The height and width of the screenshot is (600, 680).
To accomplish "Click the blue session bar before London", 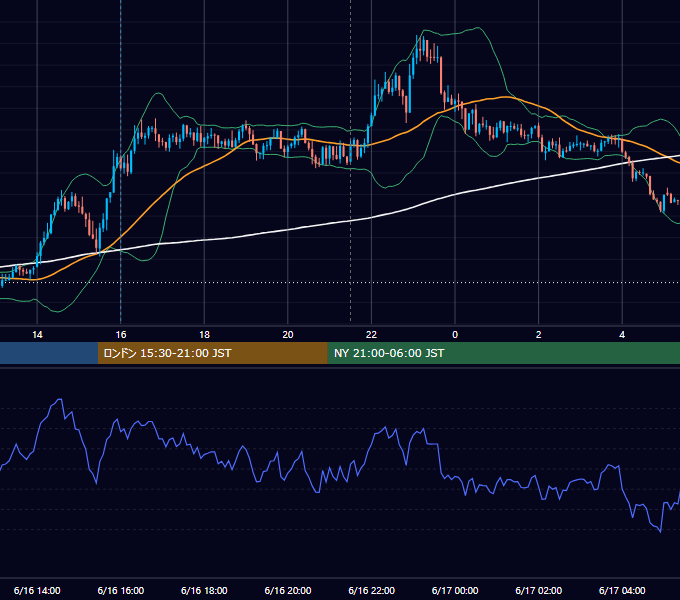I will click(x=49, y=353).
